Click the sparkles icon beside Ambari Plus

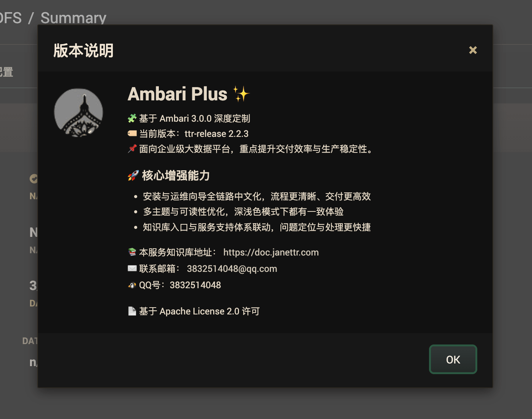tap(241, 94)
